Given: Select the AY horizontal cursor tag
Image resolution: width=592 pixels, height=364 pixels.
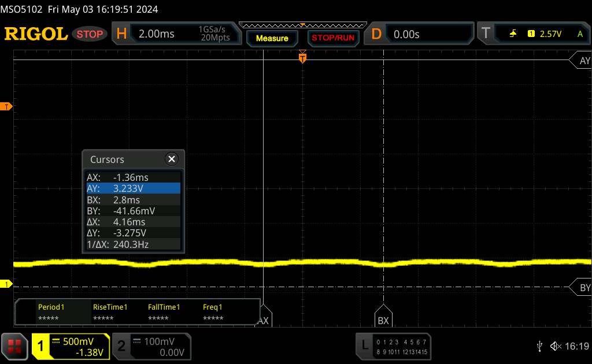Looking at the screenshot, I should 581,60.
